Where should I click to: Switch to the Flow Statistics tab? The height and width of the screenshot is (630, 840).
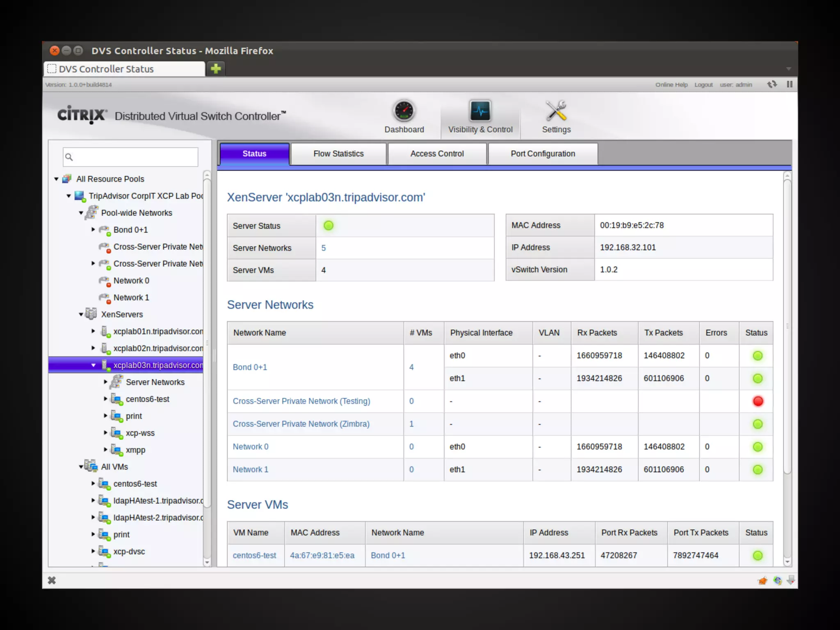[338, 154]
